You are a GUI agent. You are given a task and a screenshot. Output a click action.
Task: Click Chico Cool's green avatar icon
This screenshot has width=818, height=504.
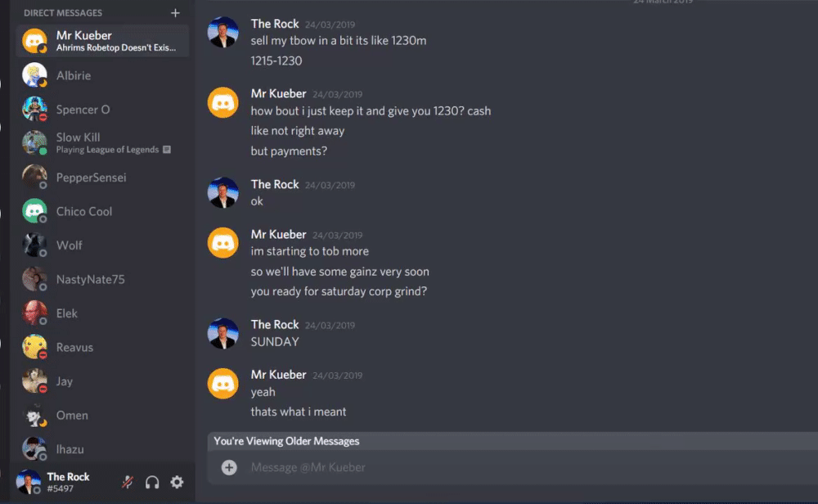[x=34, y=211]
